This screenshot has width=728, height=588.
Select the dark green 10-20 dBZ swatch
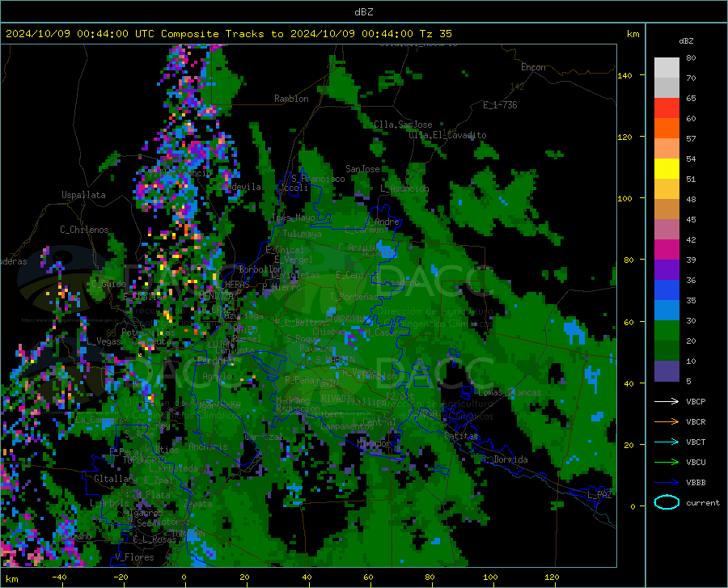pos(667,351)
